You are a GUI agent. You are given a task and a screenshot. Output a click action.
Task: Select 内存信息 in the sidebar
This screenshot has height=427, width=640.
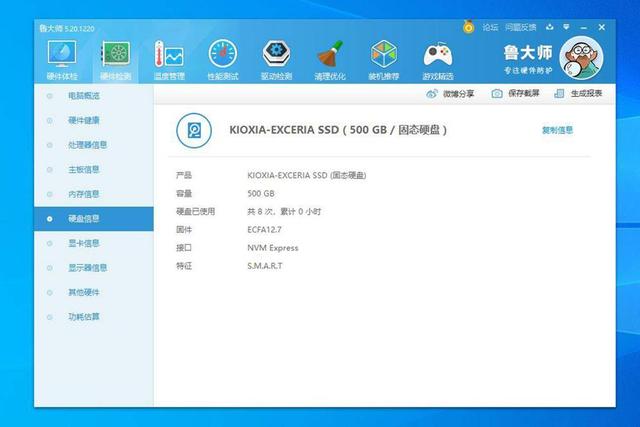click(94, 194)
